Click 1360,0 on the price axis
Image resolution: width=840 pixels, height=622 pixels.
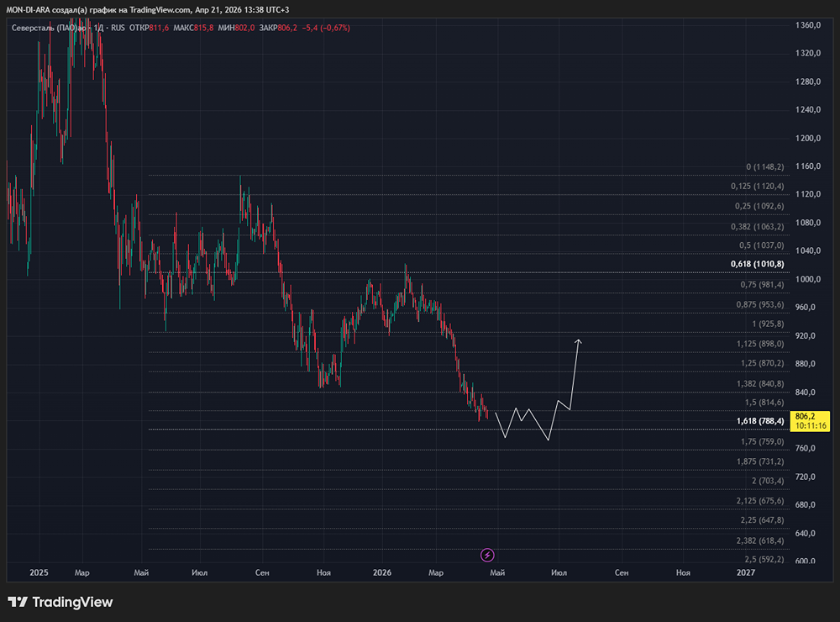(808, 25)
